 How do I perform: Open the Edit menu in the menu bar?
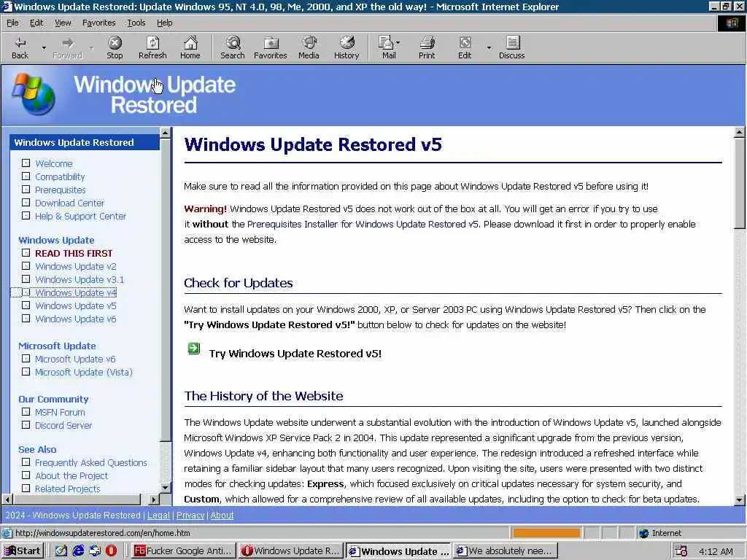coord(36,23)
